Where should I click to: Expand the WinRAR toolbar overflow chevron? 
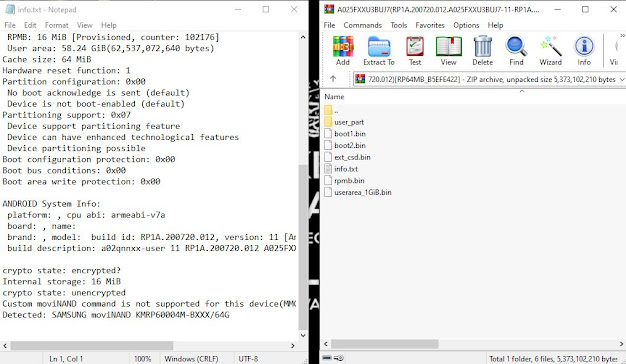click(x=622, y=36)
